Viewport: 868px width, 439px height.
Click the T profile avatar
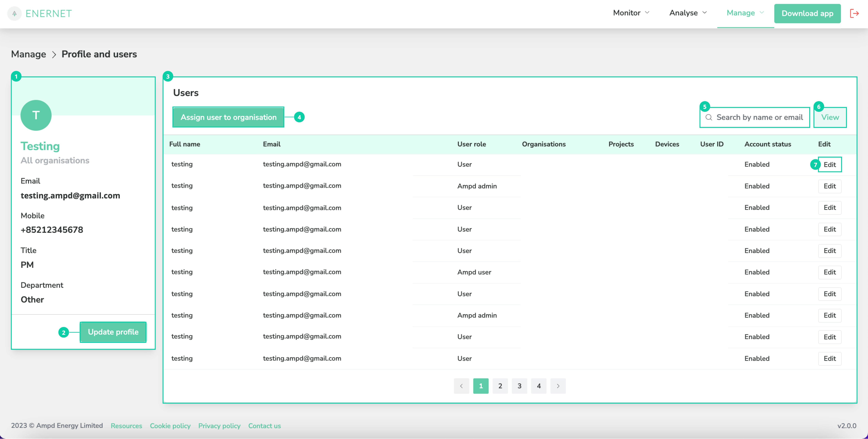pos(36,115)
